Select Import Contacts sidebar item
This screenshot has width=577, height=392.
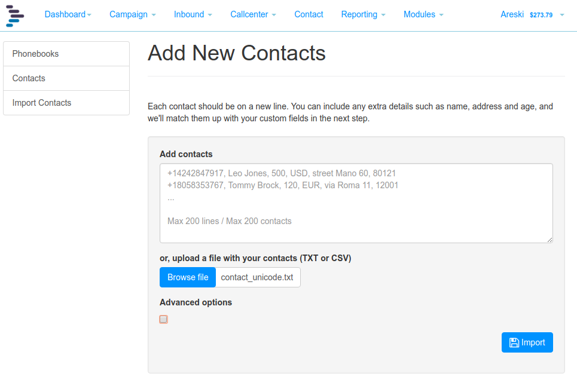tap(66, 103)
